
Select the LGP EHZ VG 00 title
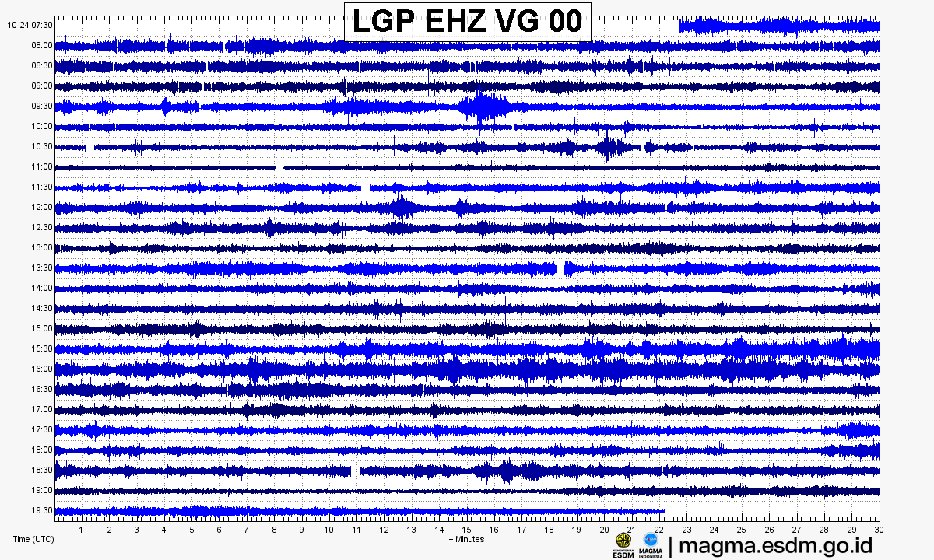pos(467,21)
